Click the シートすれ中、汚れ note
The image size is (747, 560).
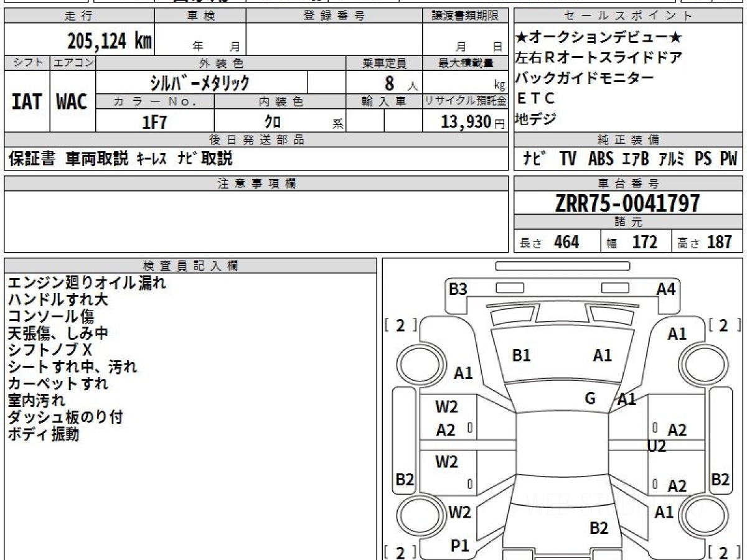click(73, 366)
